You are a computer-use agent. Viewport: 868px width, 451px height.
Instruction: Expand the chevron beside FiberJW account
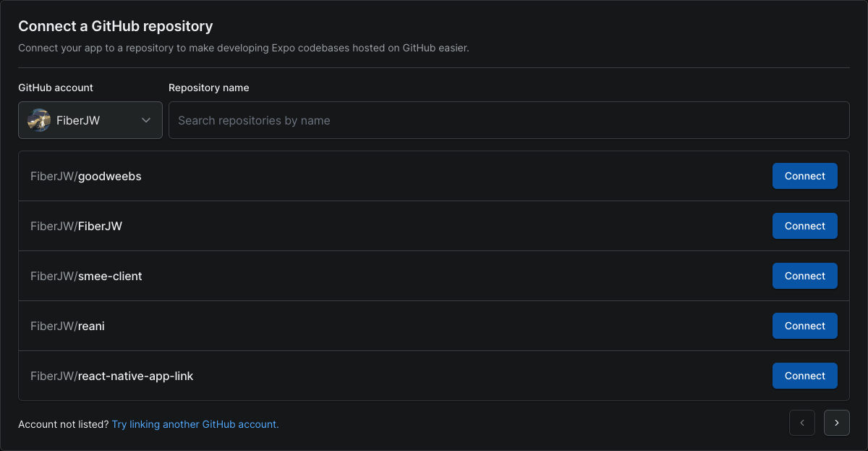[145, 120]
